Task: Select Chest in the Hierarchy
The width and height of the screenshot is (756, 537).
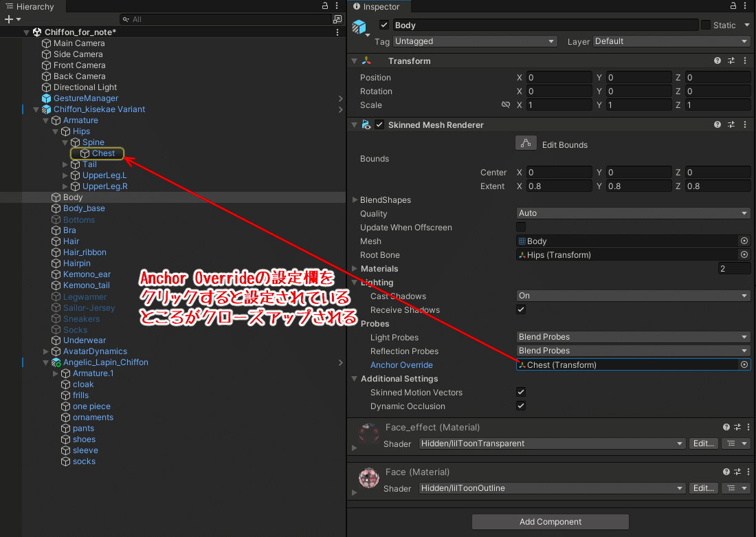Action: click(104, 153)
